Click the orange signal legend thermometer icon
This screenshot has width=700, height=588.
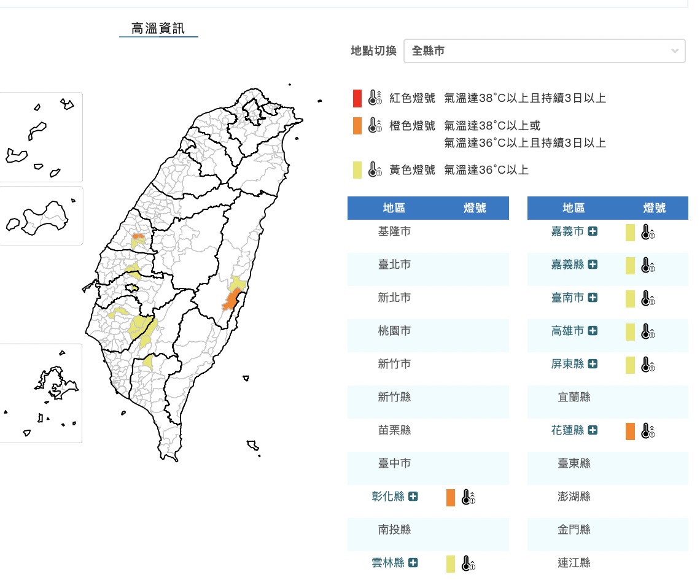(x=375, y=125)
